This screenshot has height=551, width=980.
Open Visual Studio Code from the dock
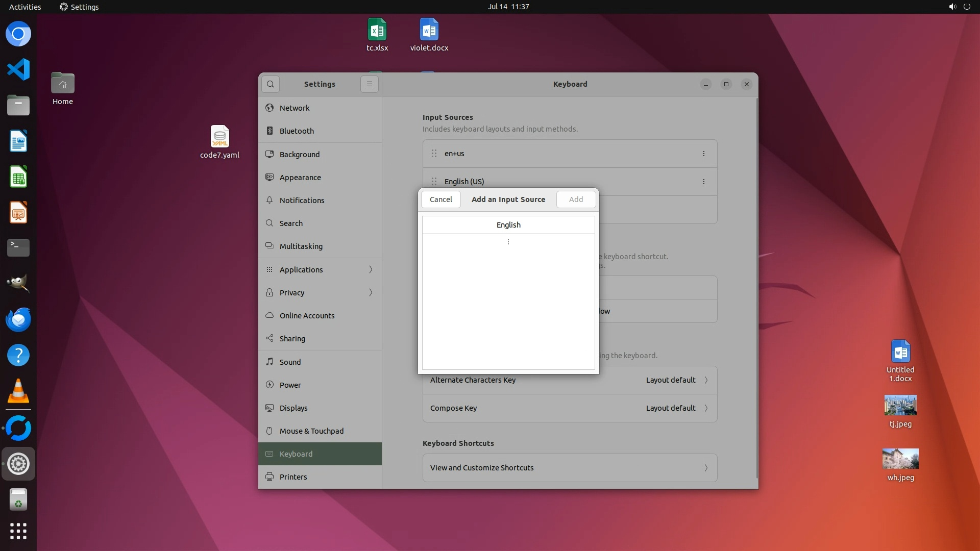18,69
